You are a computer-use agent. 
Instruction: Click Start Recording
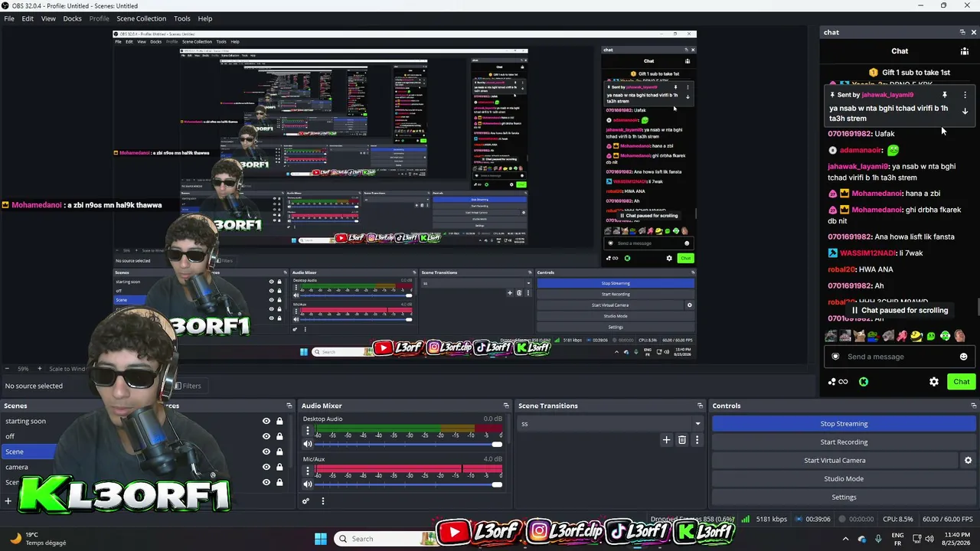click(x=844, y=442)
